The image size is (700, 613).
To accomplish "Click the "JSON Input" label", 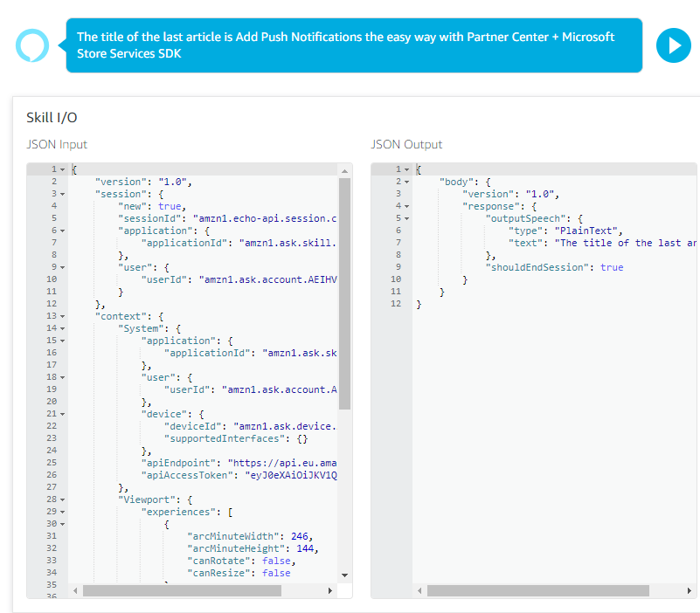I will pos(57,145).
